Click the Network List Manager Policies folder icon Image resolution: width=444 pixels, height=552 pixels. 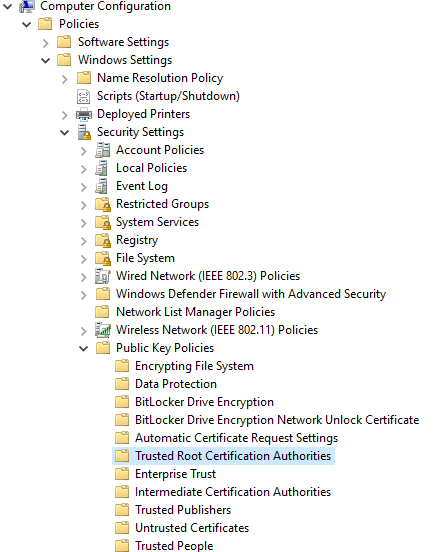102,312
